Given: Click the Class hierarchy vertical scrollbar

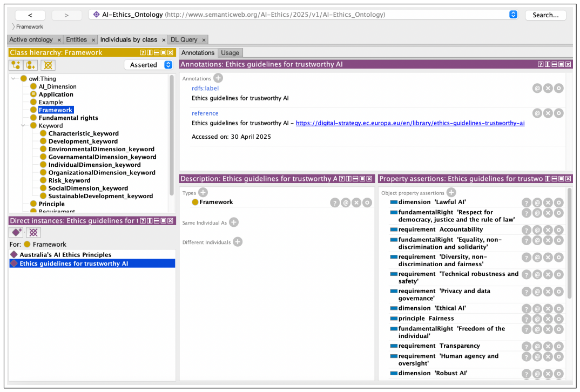Looking at the screenshot, I should 172,135.
